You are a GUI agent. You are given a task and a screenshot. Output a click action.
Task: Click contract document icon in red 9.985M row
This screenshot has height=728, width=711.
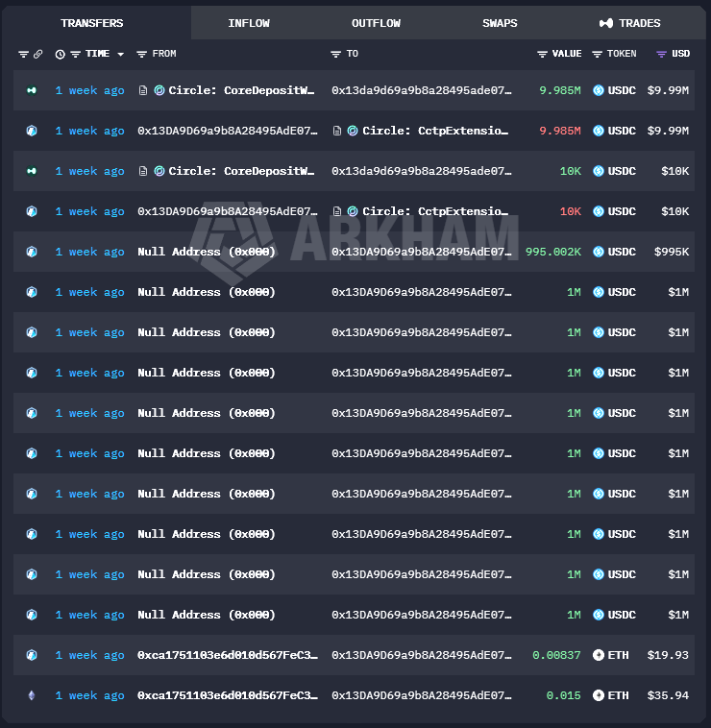[x=337, y=131]
